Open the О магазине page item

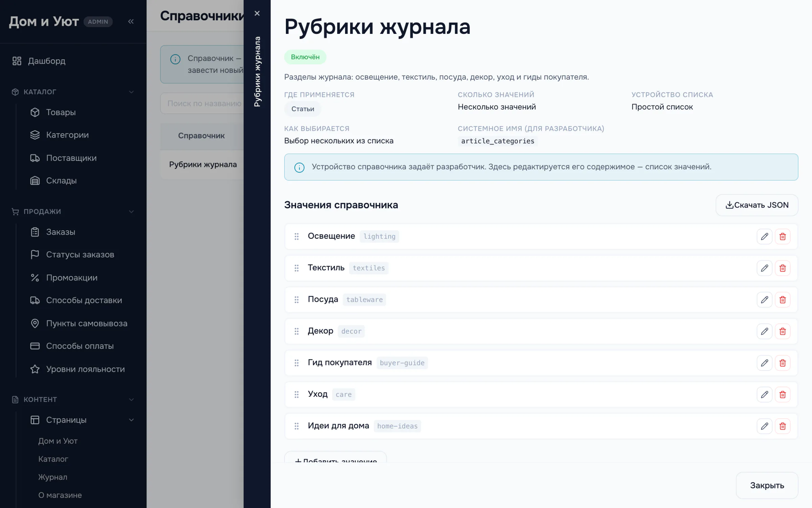tap(60, 495)
